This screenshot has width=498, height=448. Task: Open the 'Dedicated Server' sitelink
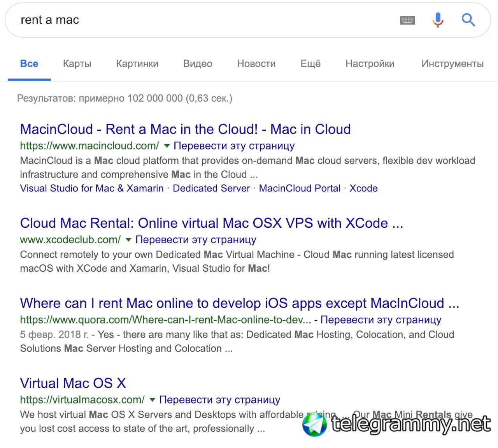tap(211, 188)
